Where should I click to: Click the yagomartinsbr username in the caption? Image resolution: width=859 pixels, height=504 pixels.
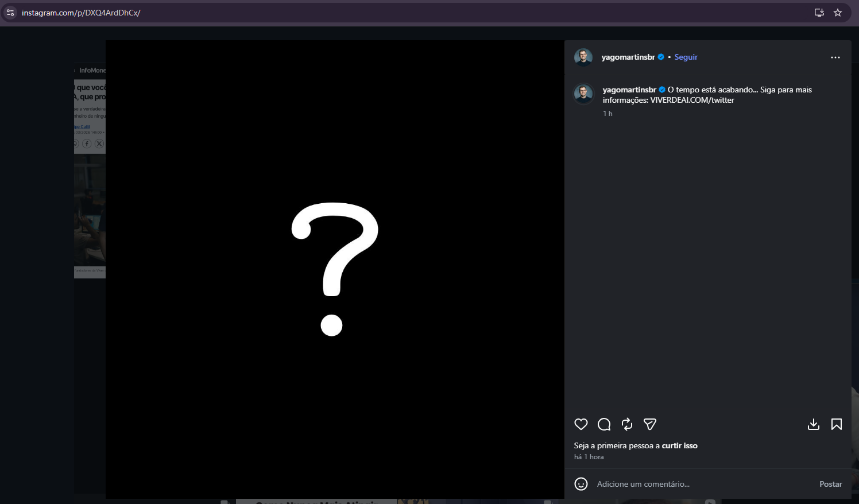coord(629,90)
